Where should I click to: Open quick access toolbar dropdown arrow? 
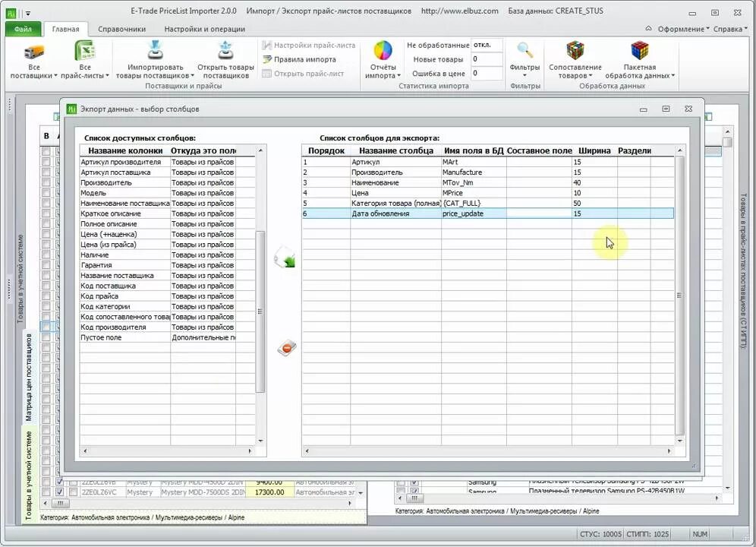(x=28, y=14)
